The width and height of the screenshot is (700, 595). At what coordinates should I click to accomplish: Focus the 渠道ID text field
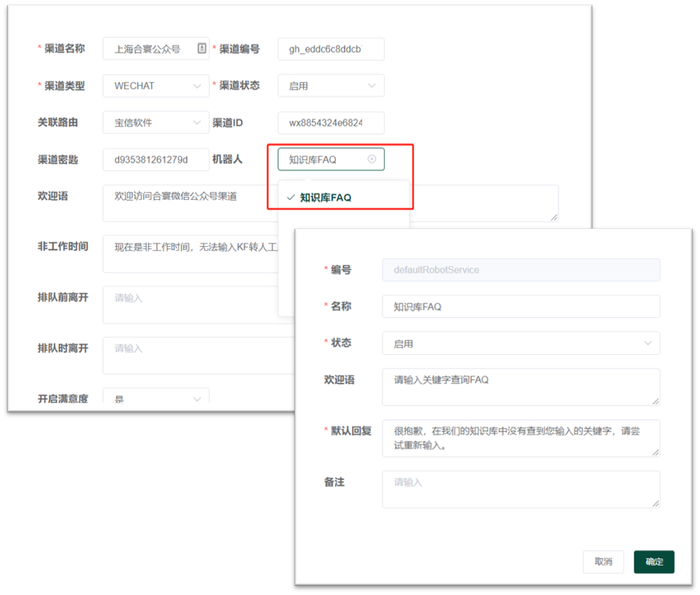pos(330,122)
